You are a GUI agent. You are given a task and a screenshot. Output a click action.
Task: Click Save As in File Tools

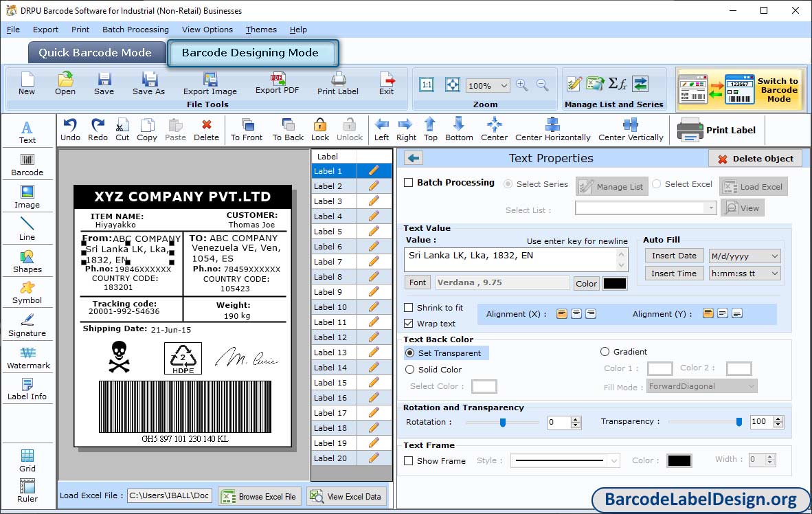pos(148,84)
